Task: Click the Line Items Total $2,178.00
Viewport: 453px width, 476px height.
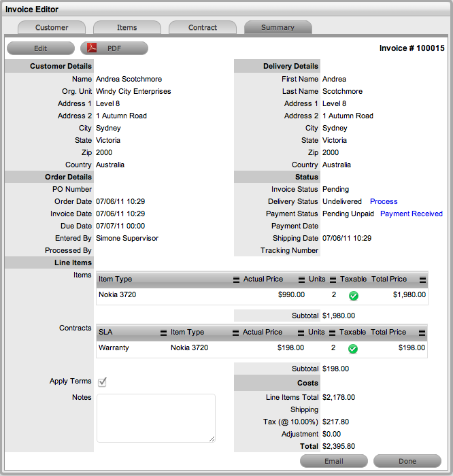Action: click(339, 397)
